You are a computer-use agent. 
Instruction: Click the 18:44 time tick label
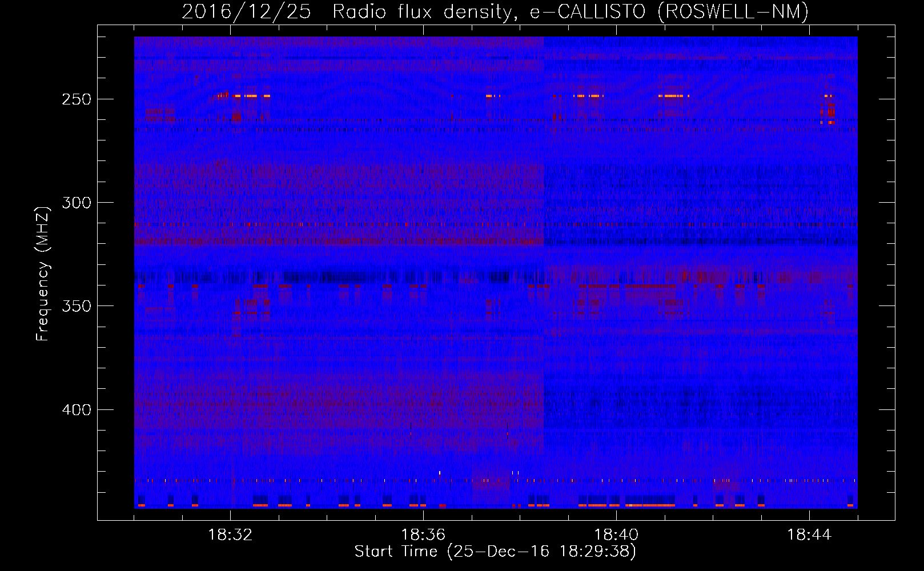809,535
